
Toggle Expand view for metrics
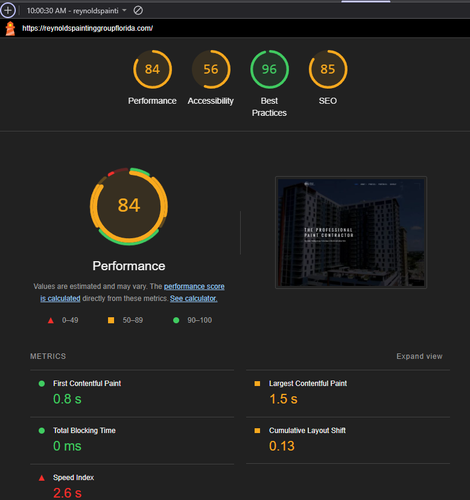tap(419, 356)
